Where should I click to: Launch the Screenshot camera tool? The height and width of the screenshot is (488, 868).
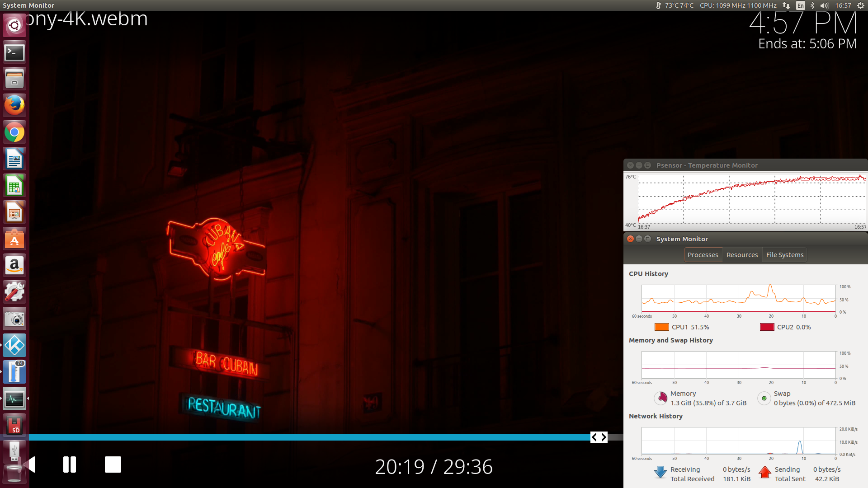click(14, 319)
